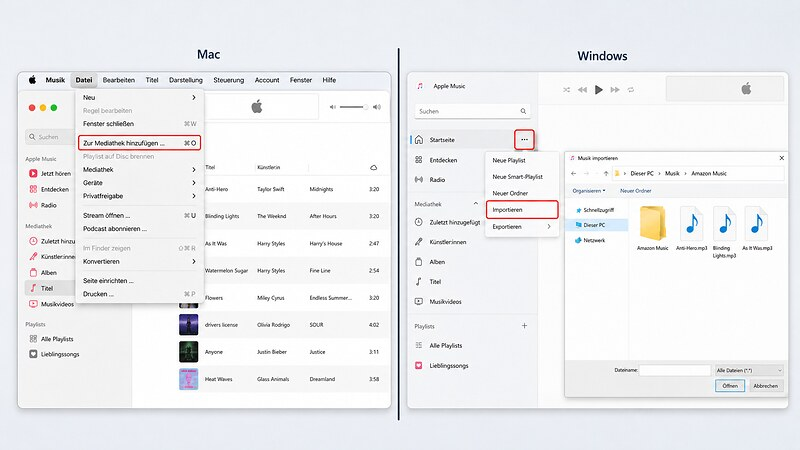Click the Öffnen button

tap(730, 386)
